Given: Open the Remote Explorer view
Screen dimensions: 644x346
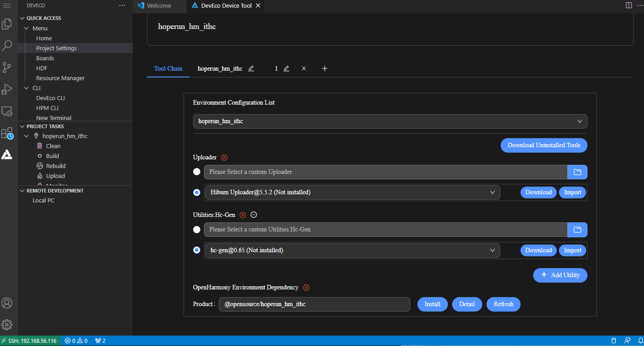Looking at the screenshot, I should 7,111.
